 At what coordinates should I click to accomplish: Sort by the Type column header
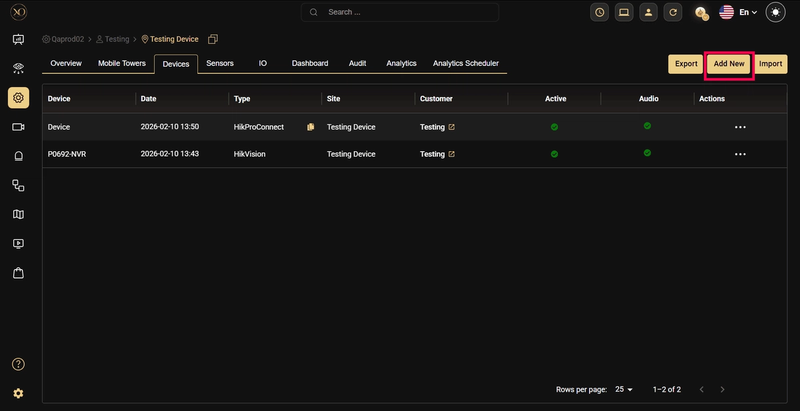pyautogui.click(x=242, y=99)
